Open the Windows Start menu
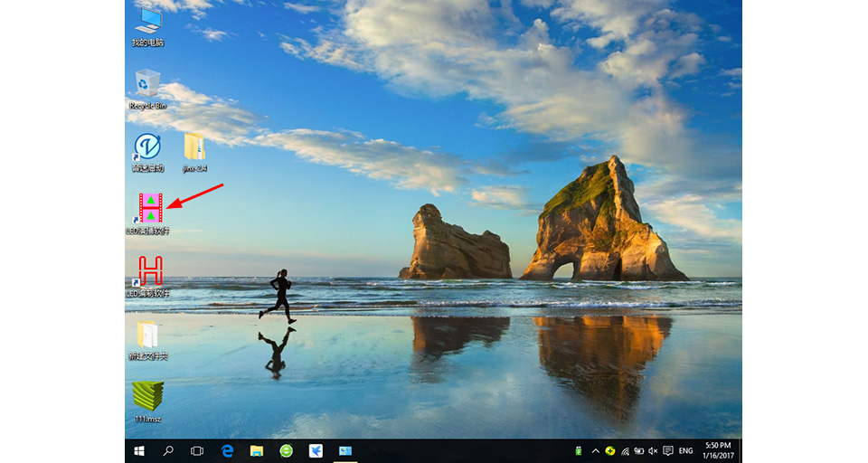The image size is (868, 463). tap(139, 451)
